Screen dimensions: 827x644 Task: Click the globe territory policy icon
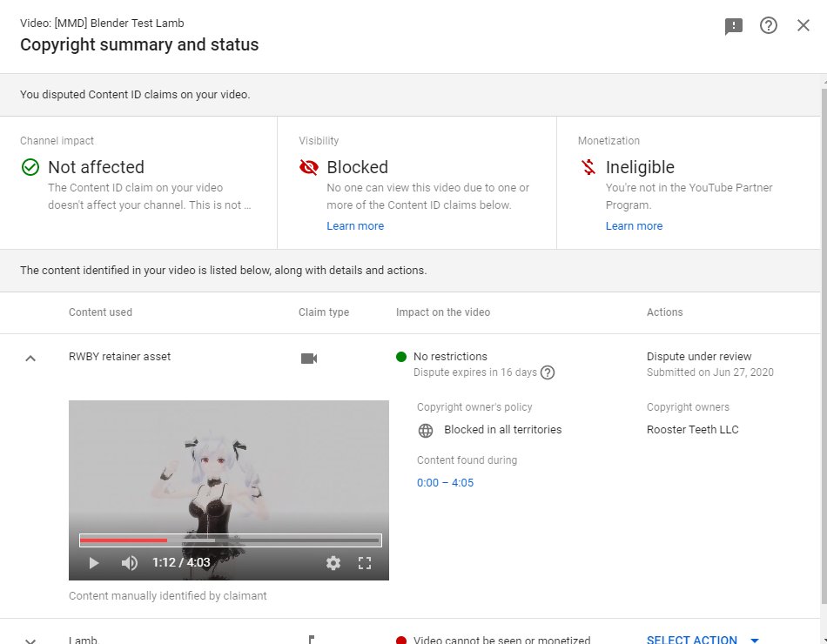pyautogui.click(x=425, y=431)
